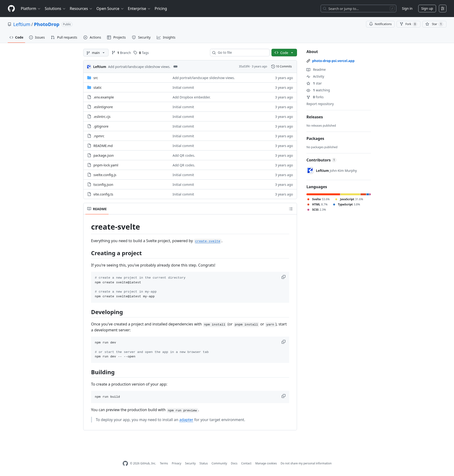
Task: Click the tag icon beside 0 Tags
Action: point(135,53)
